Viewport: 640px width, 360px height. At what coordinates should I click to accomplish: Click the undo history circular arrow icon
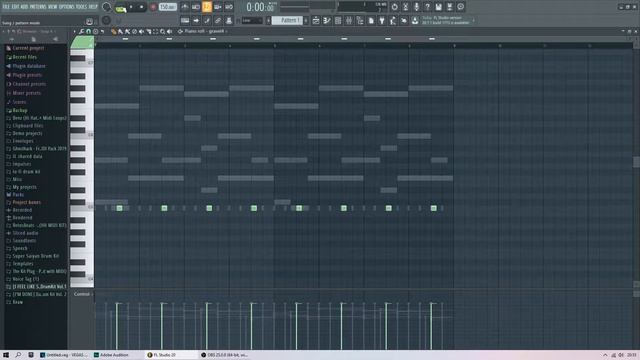click(x=394, y=7)
